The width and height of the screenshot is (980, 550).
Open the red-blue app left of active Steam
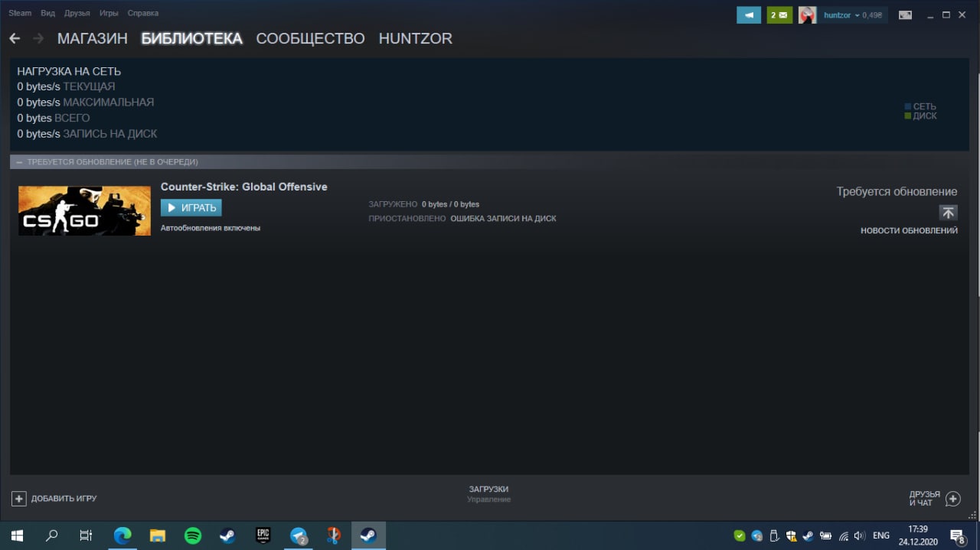[x=334, y=535]
